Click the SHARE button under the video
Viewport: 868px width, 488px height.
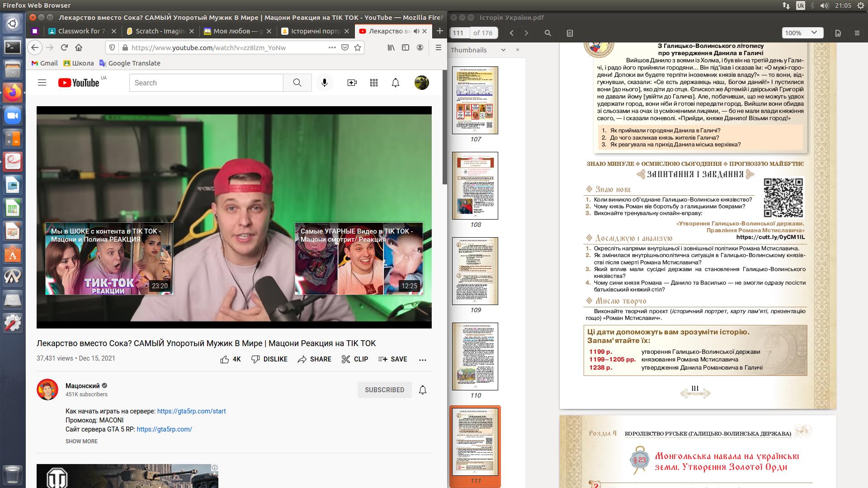pyautogui.click(x=315, y=359)
